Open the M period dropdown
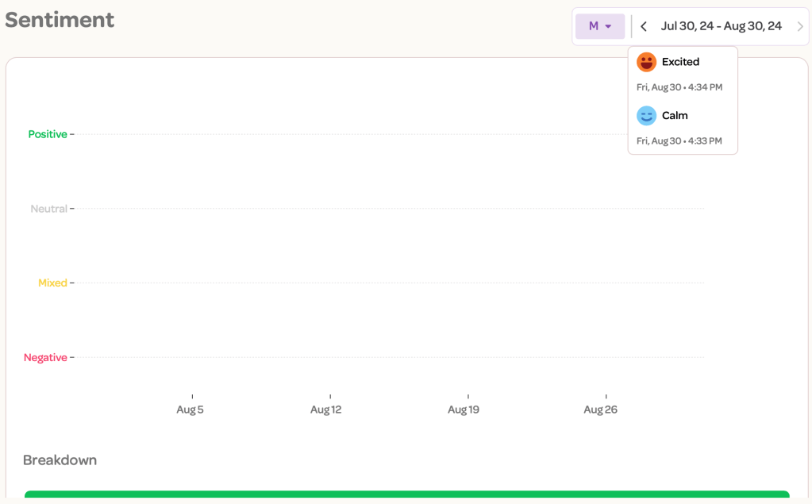The width and height of the screenshot is (812, 504). (x=600, y=26)
